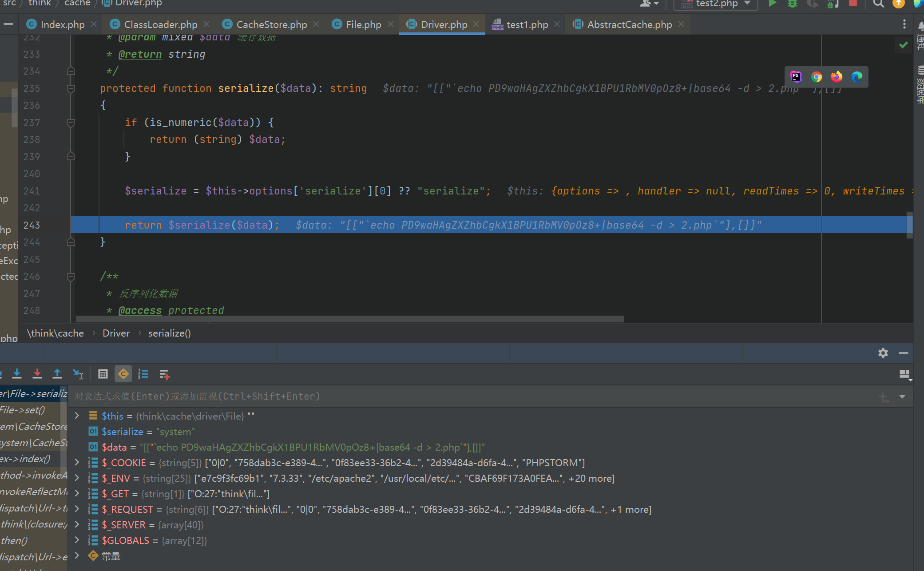
Task: Click the numbered list debugger icon
Action: pos(143,374)
